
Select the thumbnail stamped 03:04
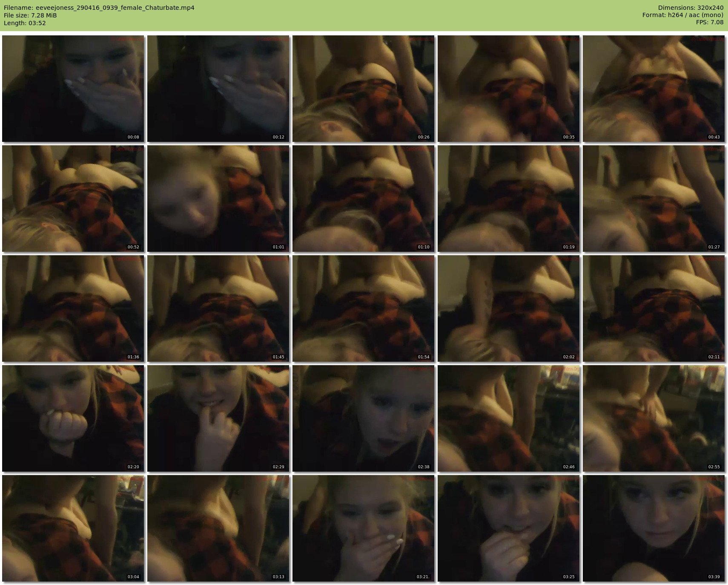[73, 528]
